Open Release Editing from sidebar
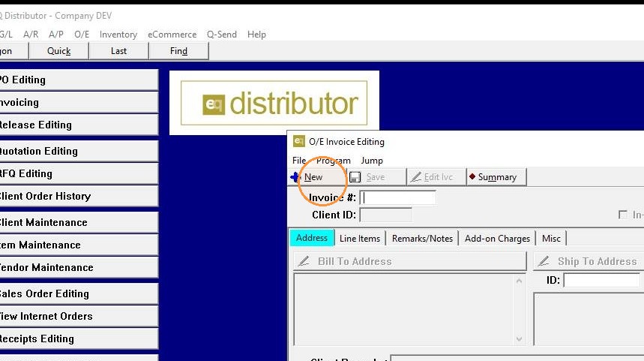 click(78, 125)
